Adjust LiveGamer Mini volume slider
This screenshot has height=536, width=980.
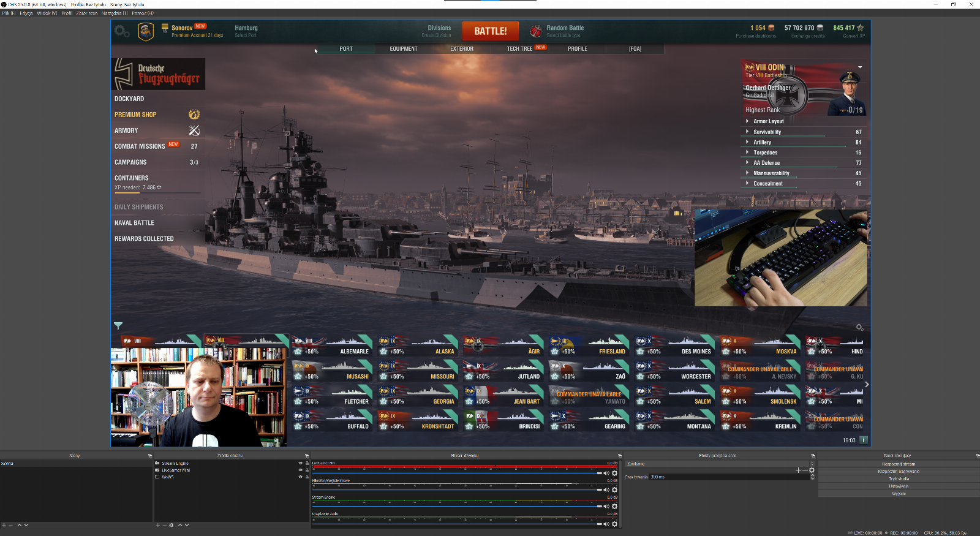point(457,473)
